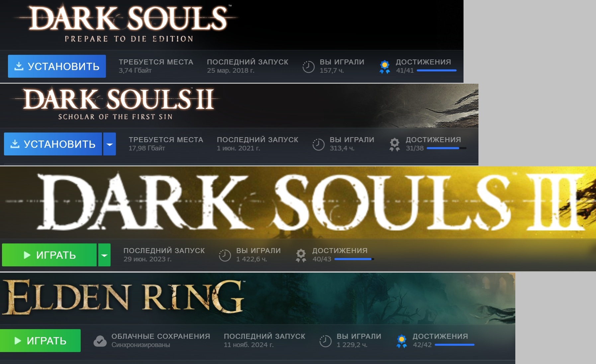Open the Elden Ring achievements 42/42 label
Viewport: 596px width, 364px height.
pos(422,345)
